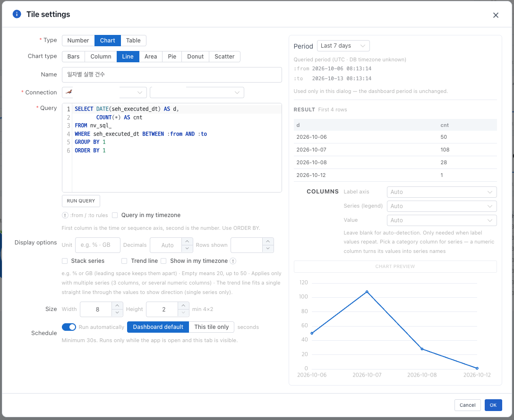
Task: Click the Height input showing 2
Action: click(x=162, y=310)
